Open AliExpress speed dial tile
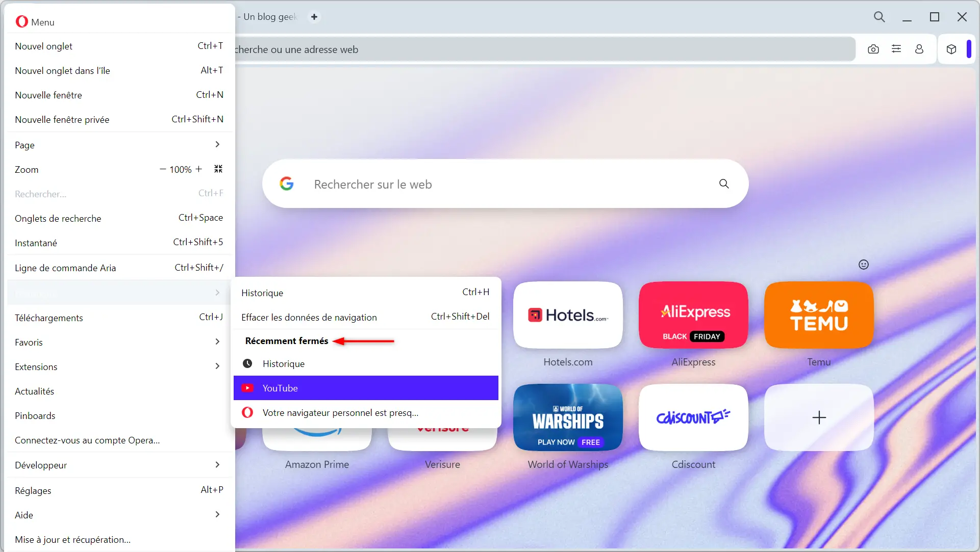The width and height of the screenshot is (980, 552). 693,315
